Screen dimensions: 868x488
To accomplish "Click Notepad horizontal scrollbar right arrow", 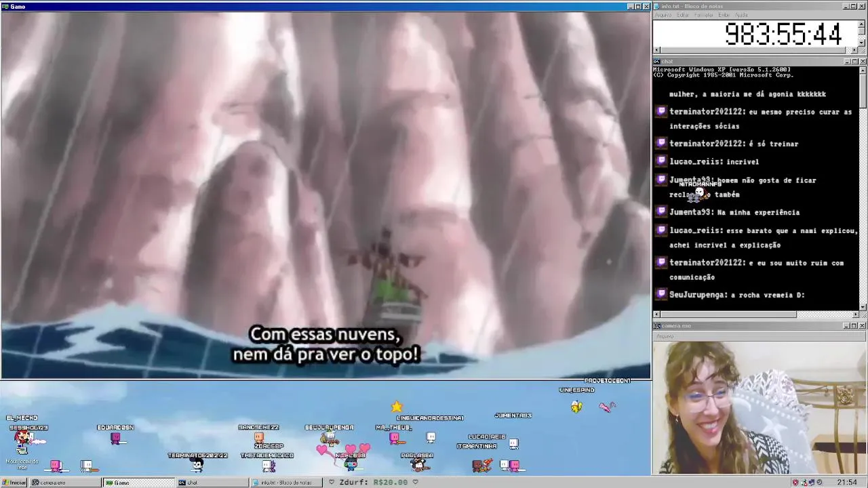I will 854,50.
